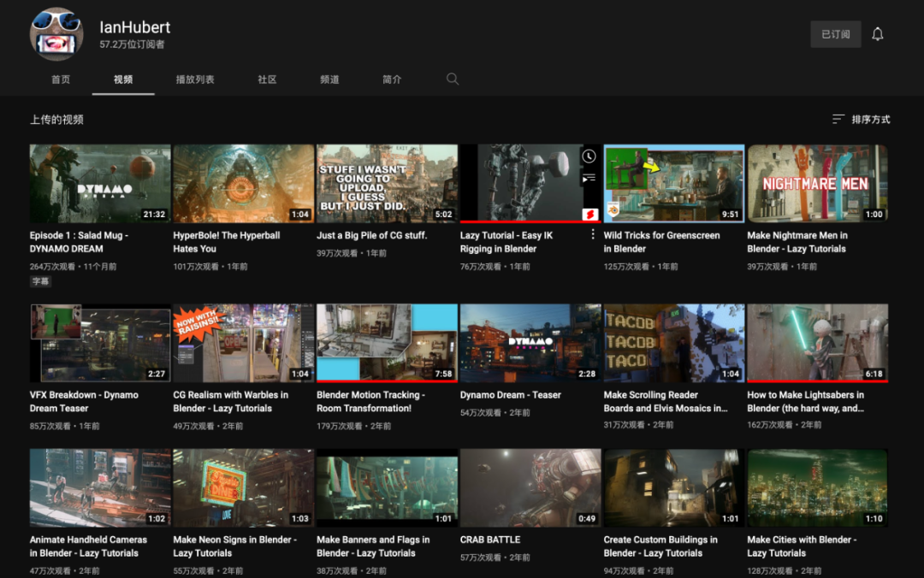Click the 字幕 subtitles badge under Episode 1
This screenshot has height=578, width=924.
point(40,281)
